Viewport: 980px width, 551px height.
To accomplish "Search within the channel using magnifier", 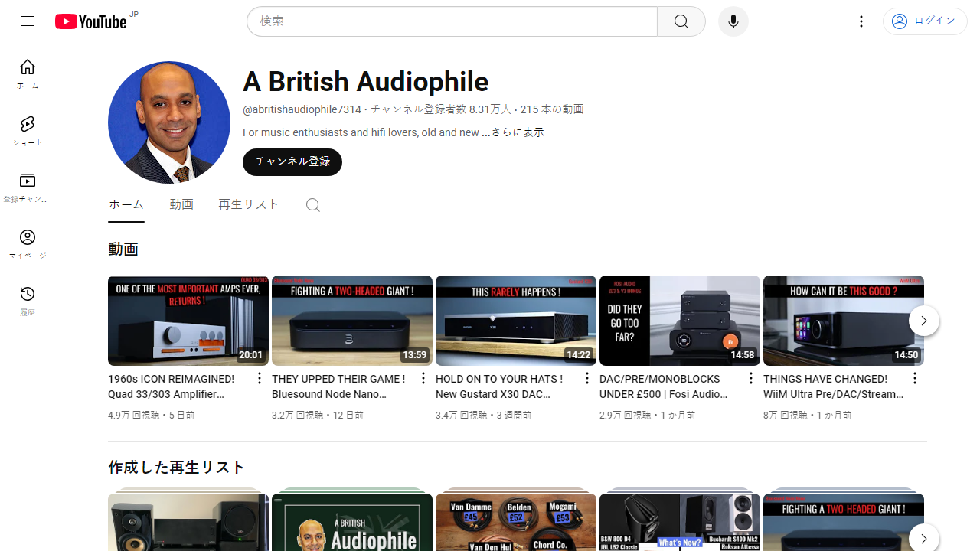I will [312, 205].
